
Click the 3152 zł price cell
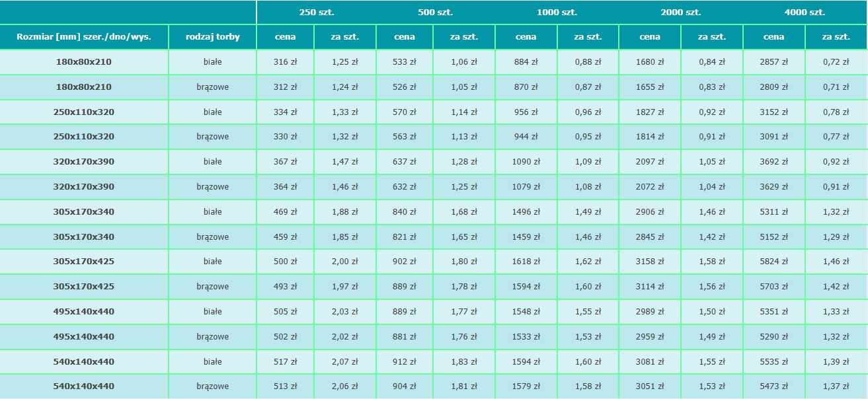coord(773,112)
